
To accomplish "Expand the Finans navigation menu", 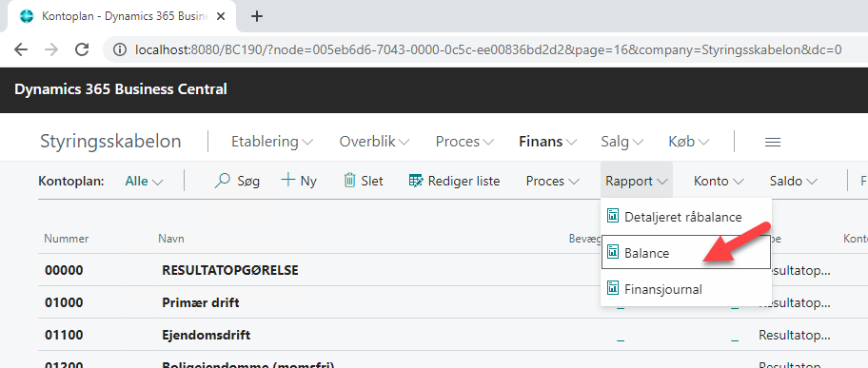I will tap(548, 142).
